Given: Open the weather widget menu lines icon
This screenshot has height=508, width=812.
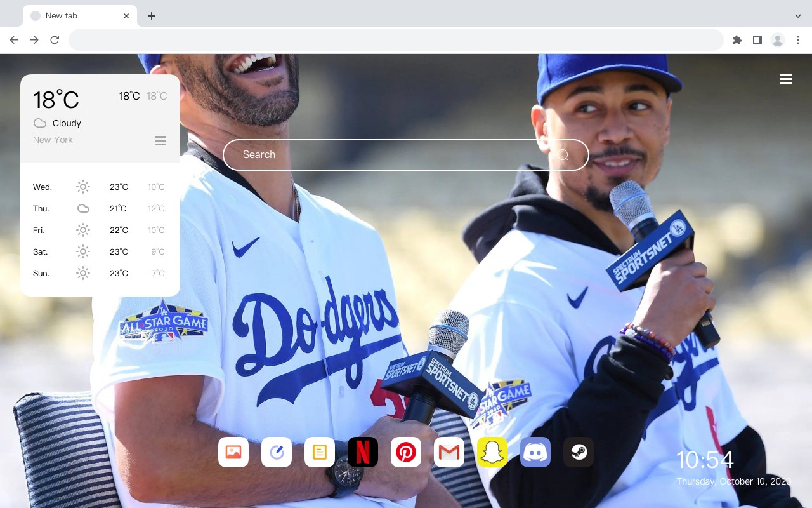Looking at the screenshot, I should (x=160, y=140).
